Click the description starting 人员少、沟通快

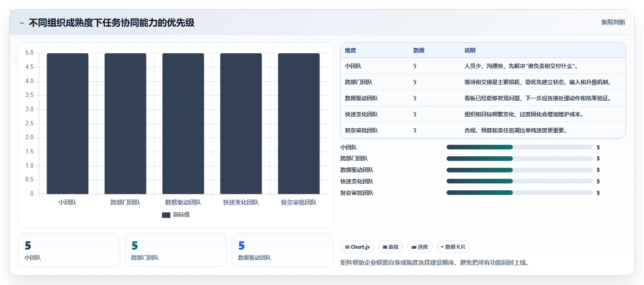[x=521, y=66]
